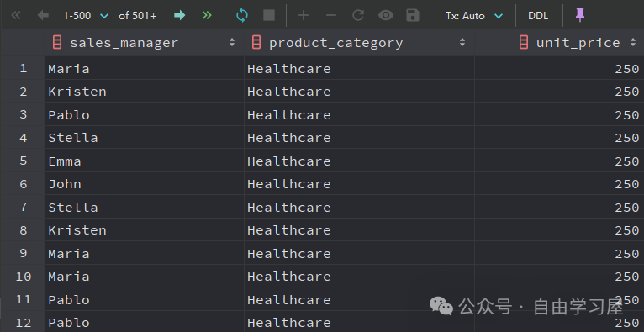Viewport: 644px width, 332px height.
Task: Go to next page arrow
Action: pyautogui.click(x=179, y=16)
